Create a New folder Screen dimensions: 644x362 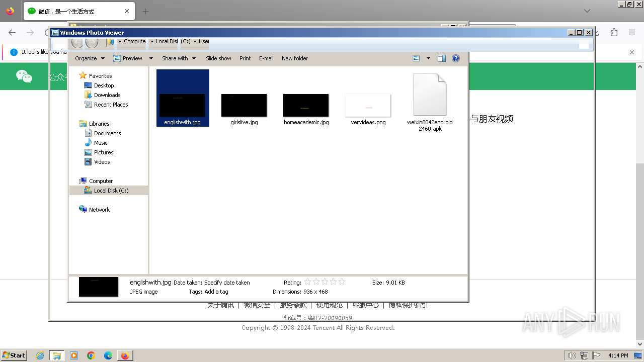pos(295,58)
